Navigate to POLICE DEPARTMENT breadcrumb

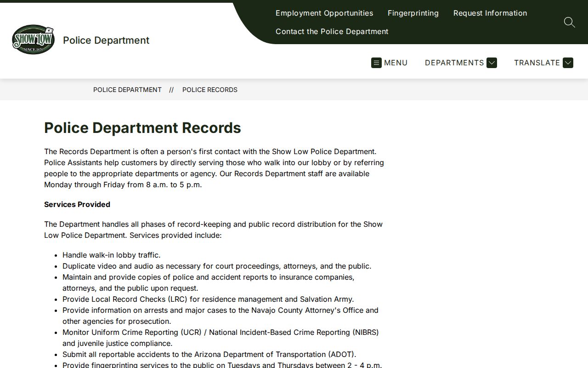127,90
